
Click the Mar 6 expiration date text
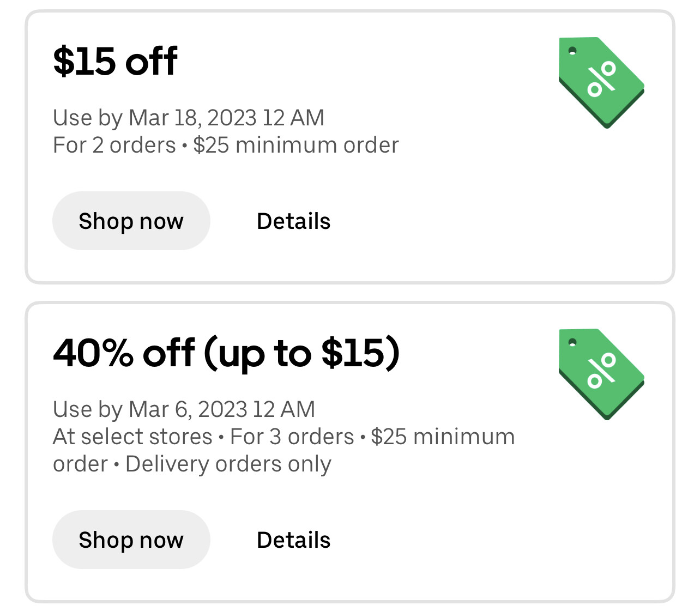tap(184, 409)
